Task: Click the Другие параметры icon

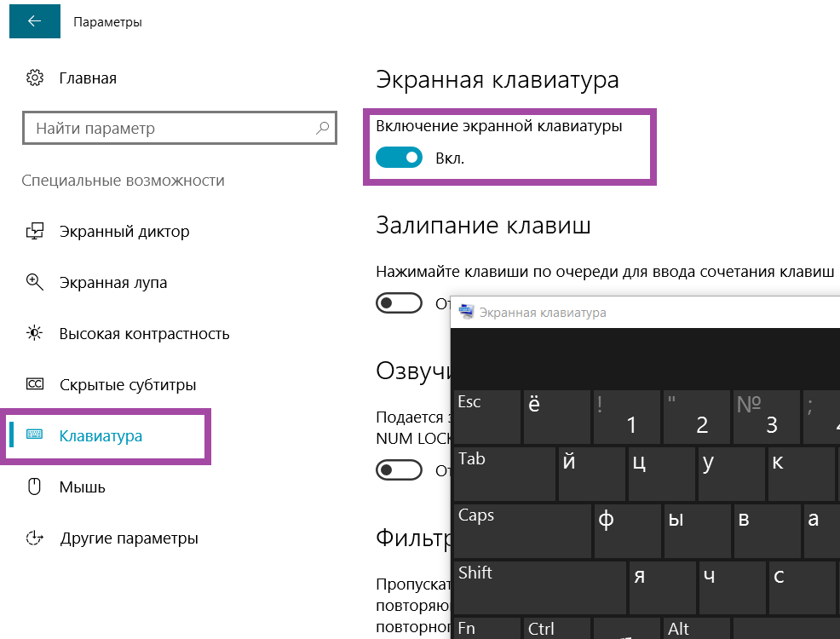Action: click(x=35, y=538)
